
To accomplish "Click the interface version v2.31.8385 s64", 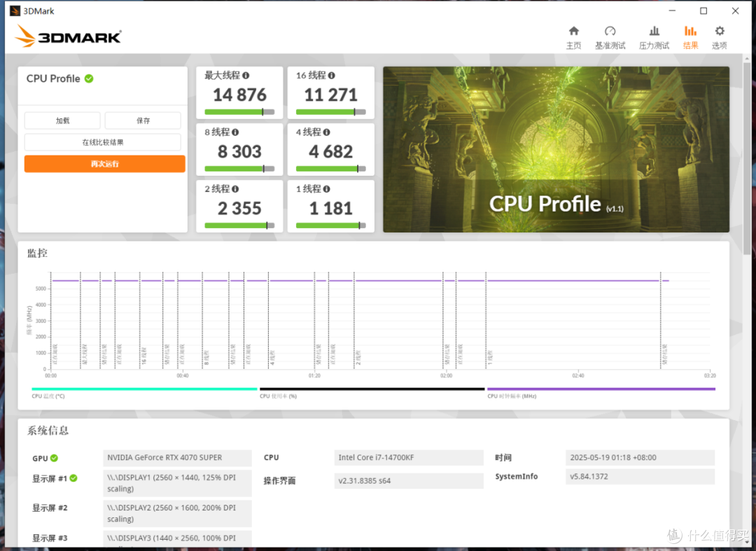I will click(409, 480).
